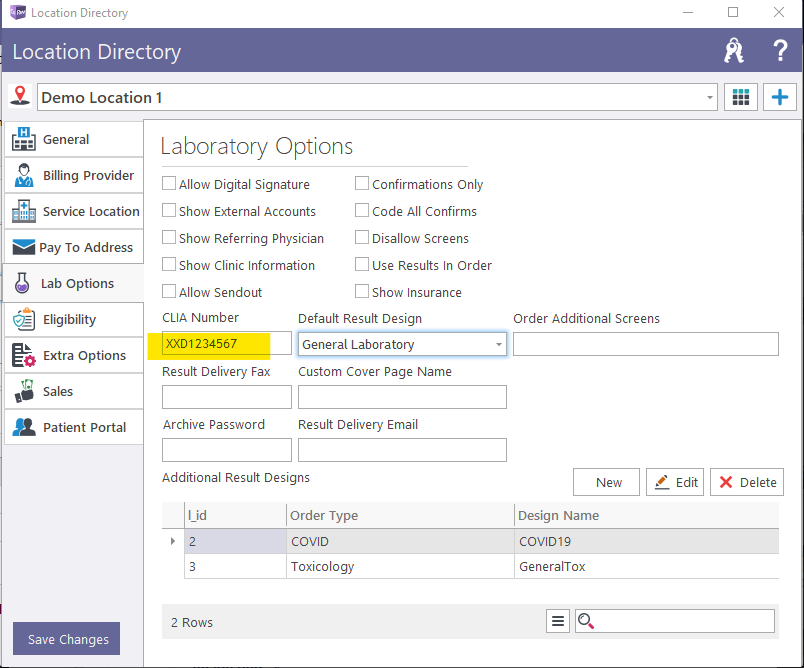The image size is (804, 668).
Task: Check the Show Insurance option
Action: (x=363, y=292)
